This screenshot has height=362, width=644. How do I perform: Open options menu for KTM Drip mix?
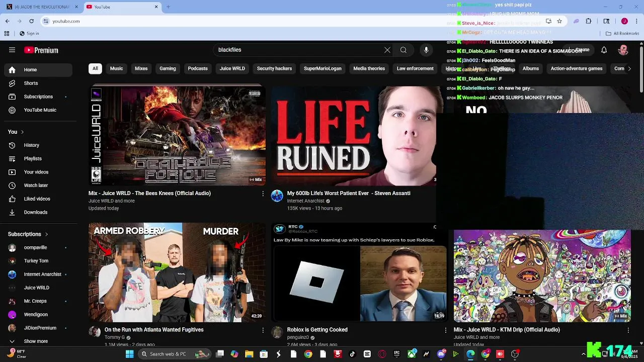(x=628, y=330)
